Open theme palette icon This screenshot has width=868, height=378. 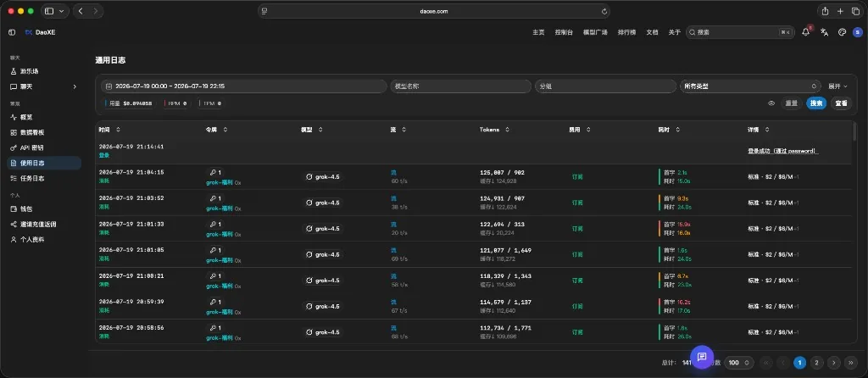point(843,33)
